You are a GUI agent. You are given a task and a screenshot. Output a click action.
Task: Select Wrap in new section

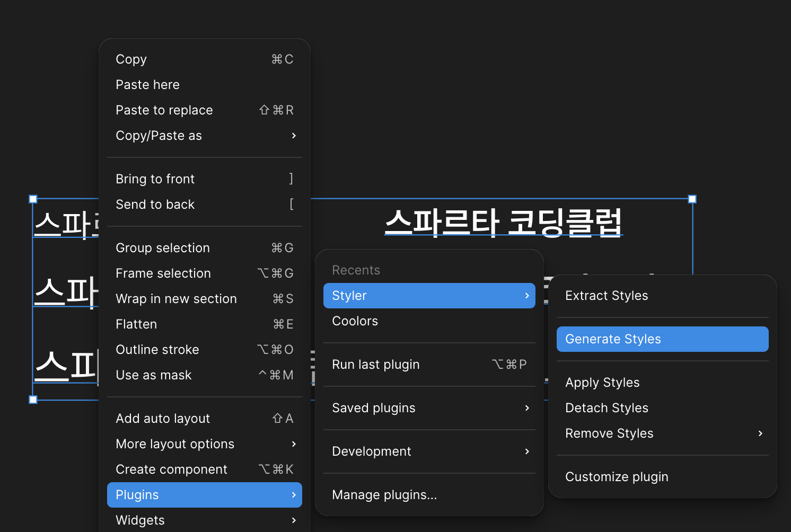pos(205,299)
